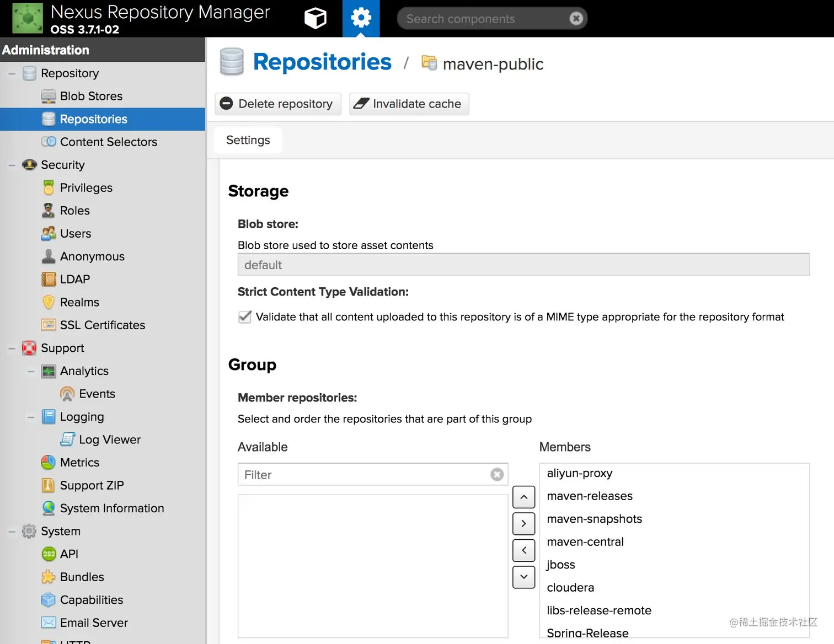
Task: Clear the component search field
Action: click(x=576, y=19)
